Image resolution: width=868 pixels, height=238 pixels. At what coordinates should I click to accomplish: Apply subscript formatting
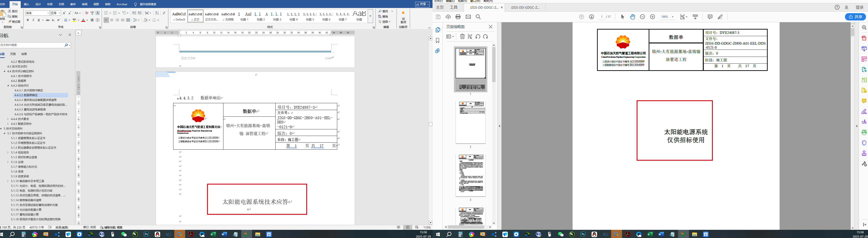53,20
